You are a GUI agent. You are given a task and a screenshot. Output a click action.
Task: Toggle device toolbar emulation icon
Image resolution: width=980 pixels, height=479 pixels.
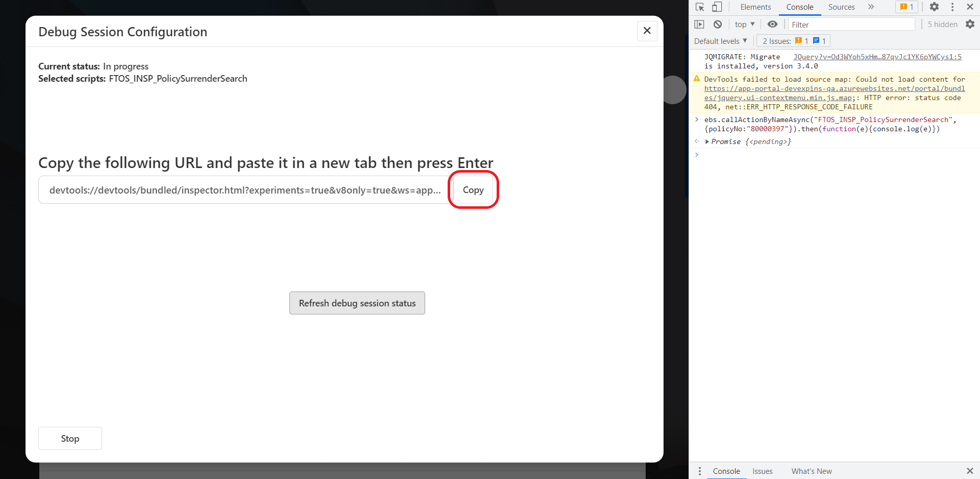717,7
